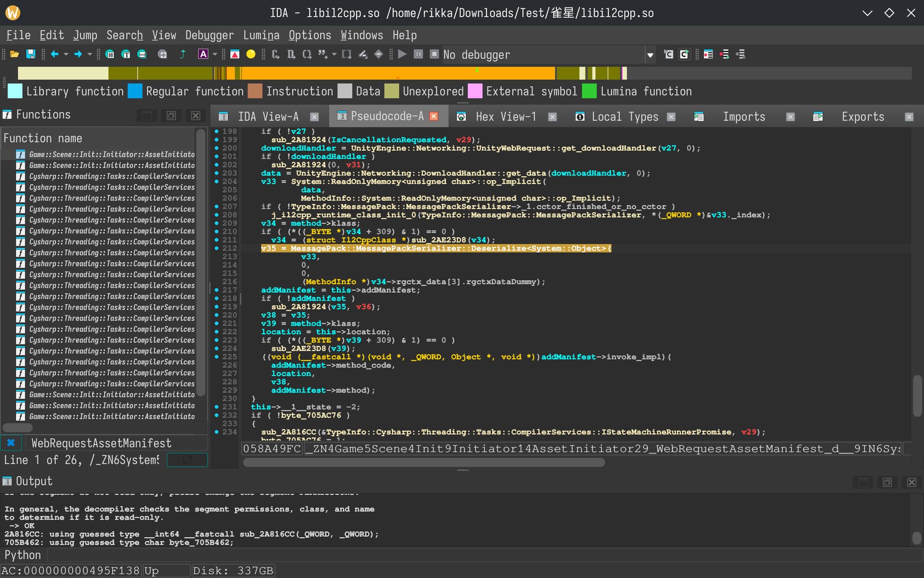The width and height of the screenshot is (924, 578).
Task: Click the blue Jump back arrow
Action: click(54, 54)
